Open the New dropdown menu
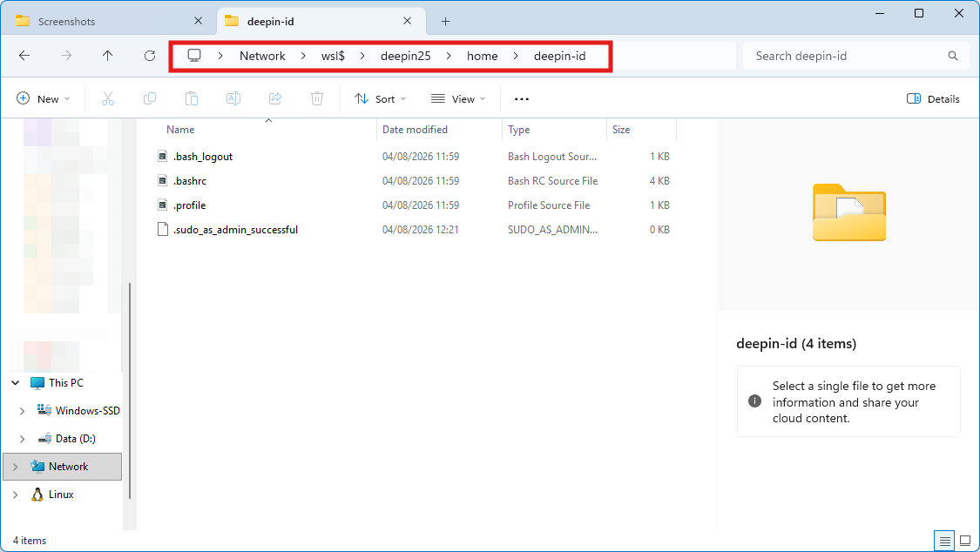 pyautogui.click(x=44, y=98)
